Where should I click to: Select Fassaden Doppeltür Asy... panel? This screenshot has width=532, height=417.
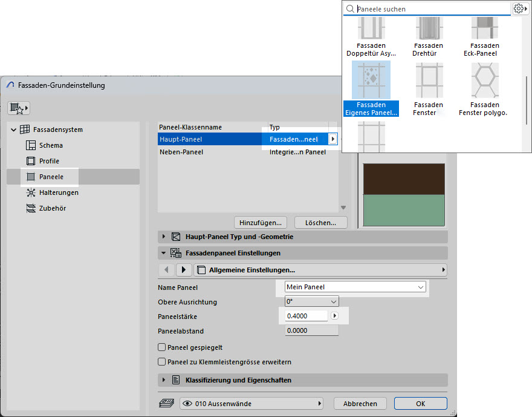pyautogui.click(x=371, y=38)
